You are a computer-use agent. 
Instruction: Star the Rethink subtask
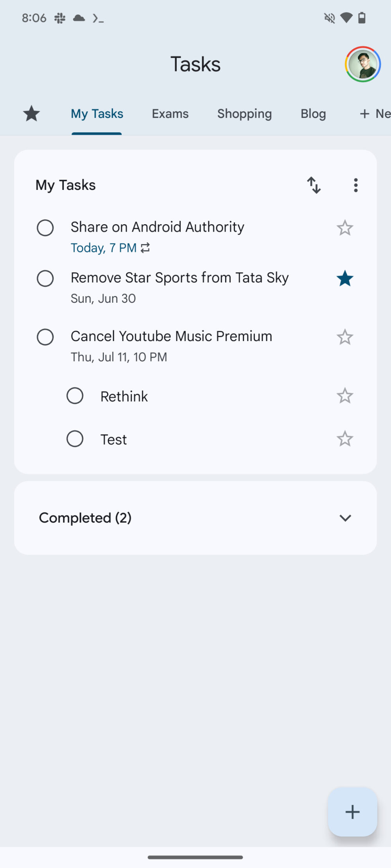tap(344, 396)
